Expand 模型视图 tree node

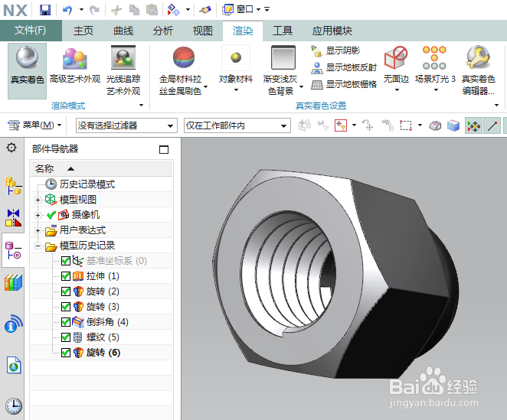pos(38,200)
